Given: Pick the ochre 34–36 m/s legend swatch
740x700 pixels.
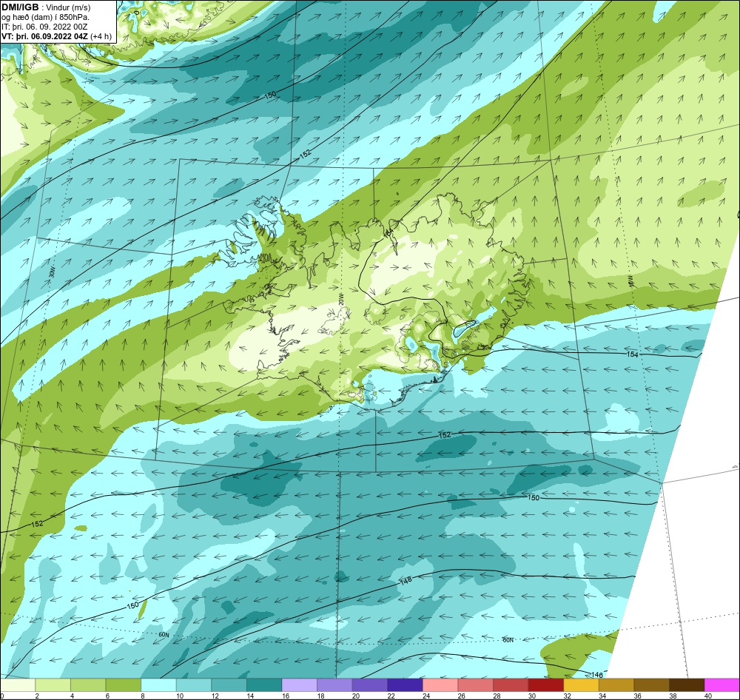Looking at the screenshot, I should pyautogui.click(x=616, y=684).
